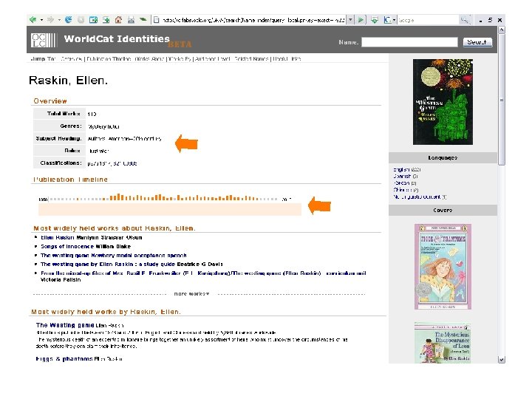The image size is (532, 399).
Task: Click the magnifier search icon in toolbar
Action: pyautogui.click(x=465, y=20)
